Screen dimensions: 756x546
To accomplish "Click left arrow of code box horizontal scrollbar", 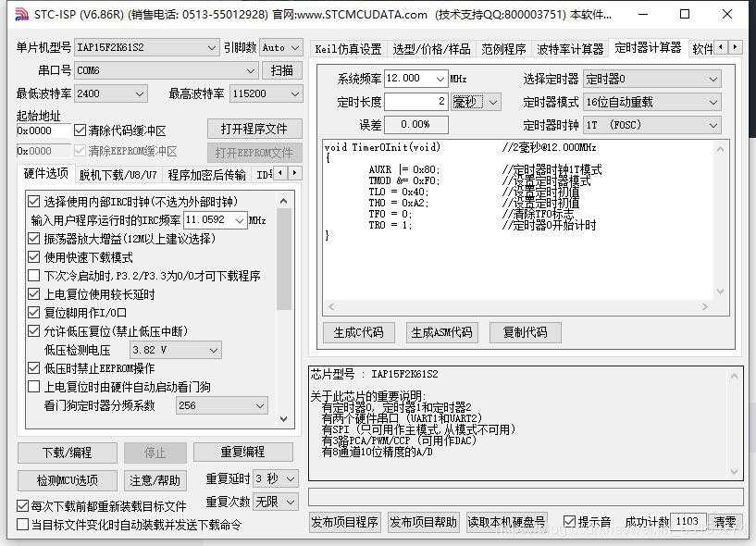I will [331, 306].
